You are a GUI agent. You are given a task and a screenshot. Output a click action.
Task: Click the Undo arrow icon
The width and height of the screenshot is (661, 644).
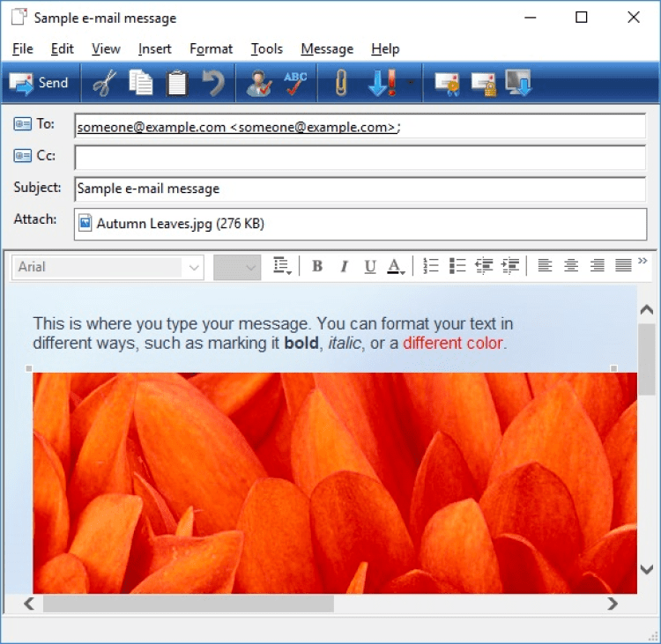(213, 83)
